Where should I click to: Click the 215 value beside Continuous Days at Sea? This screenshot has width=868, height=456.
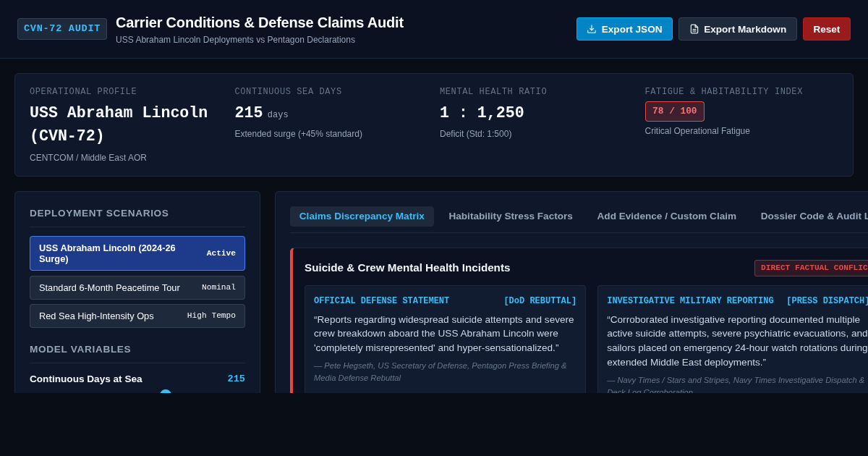[236, 379]
